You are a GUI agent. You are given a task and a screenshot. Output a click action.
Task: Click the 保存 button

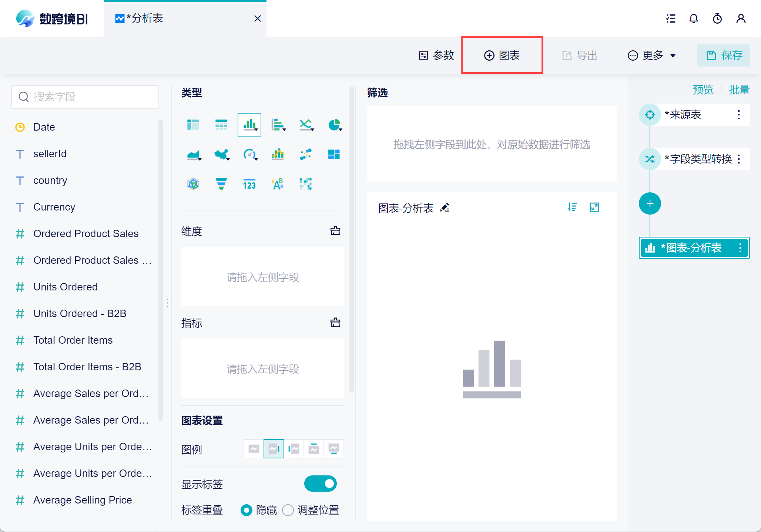point(724,55)
